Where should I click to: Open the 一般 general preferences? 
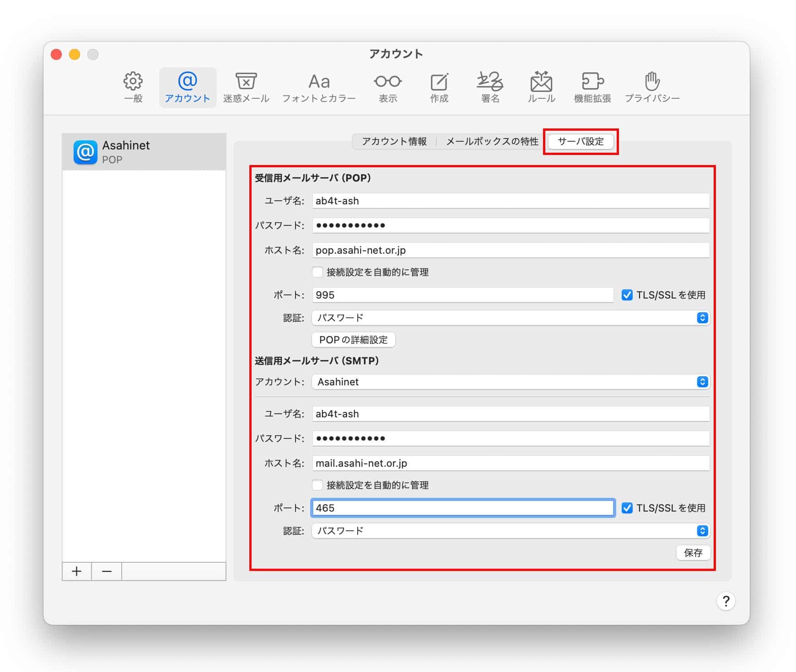click(133, 87)
